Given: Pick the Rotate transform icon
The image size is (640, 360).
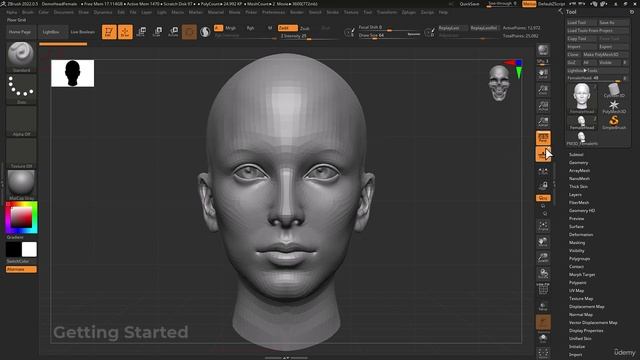Looking at the screenshot, I should 173,32.
